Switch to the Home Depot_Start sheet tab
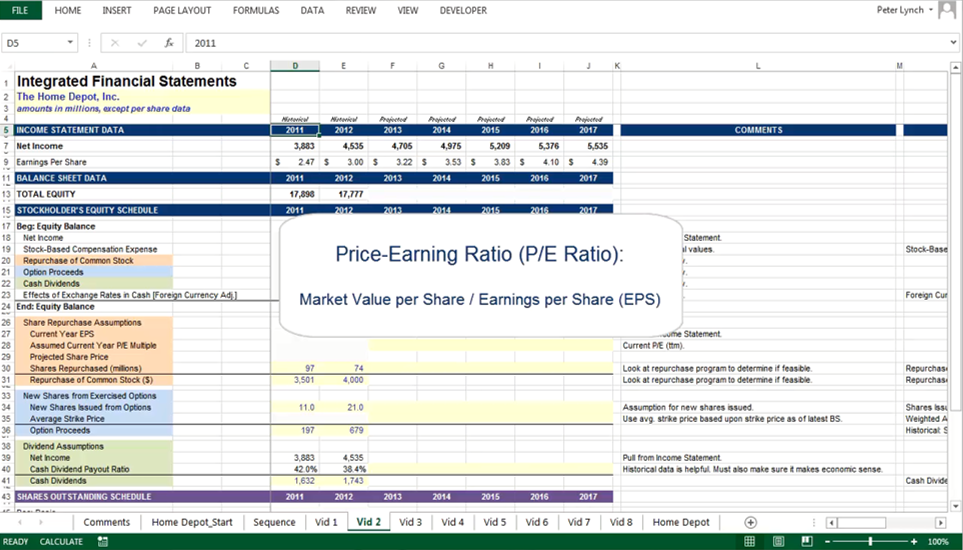 point(192,522)
